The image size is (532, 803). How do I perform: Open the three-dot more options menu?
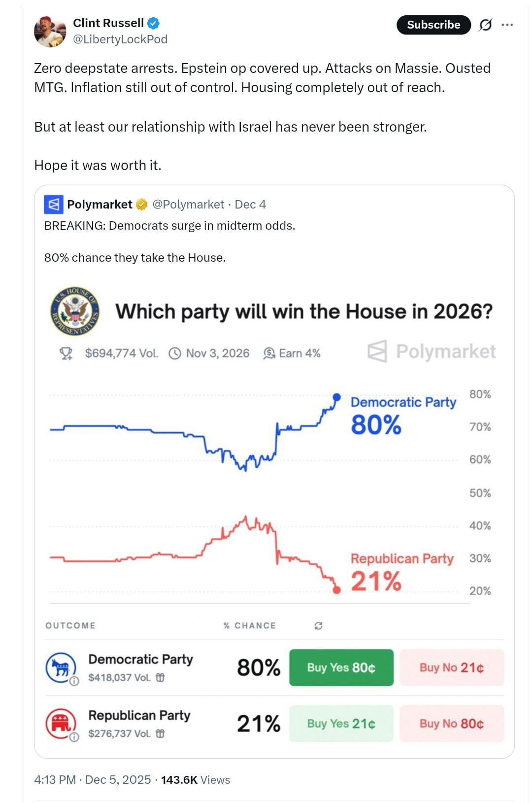507,25
